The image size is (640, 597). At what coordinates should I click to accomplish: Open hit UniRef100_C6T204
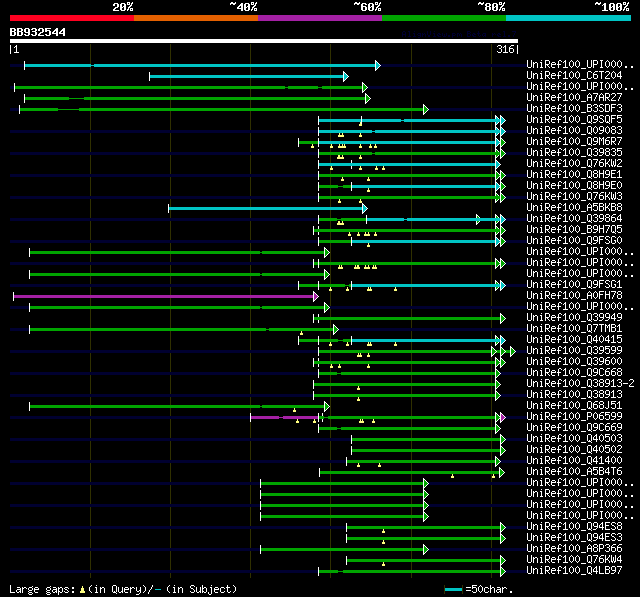[x=574, y=75]
